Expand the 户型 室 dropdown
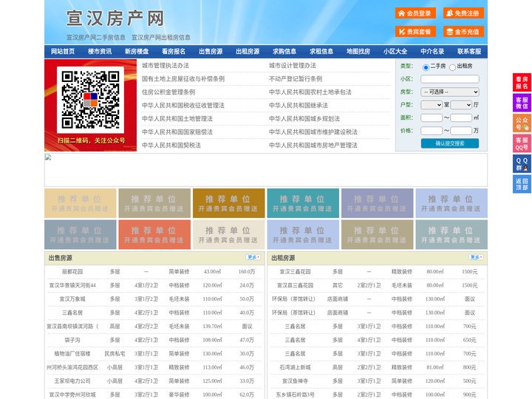The height and width of the screenshot is (399, 532). 432,105
